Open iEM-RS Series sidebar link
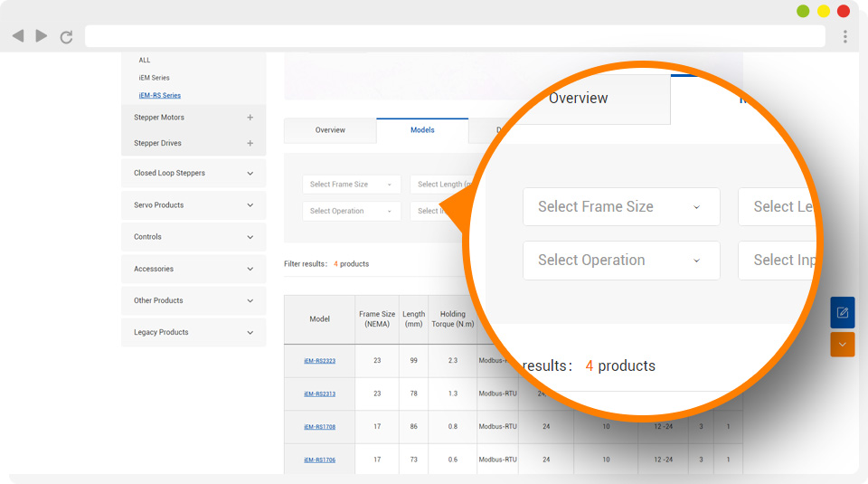 [x=159, y=95]
